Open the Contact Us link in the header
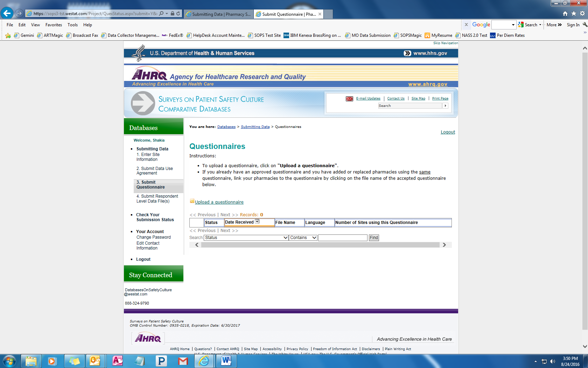Screen dimensions: 588x368 pyautogui.click(x=396, y=98)
